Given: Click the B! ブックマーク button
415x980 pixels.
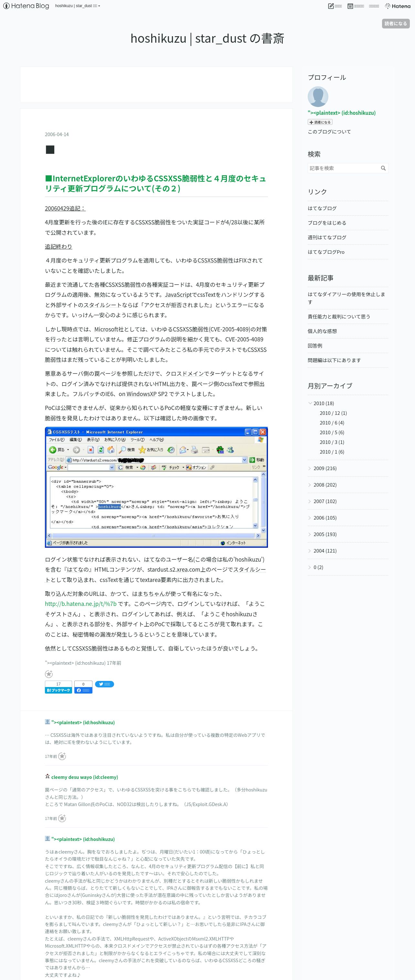Looking at the screenshot, I should point(58,690).
